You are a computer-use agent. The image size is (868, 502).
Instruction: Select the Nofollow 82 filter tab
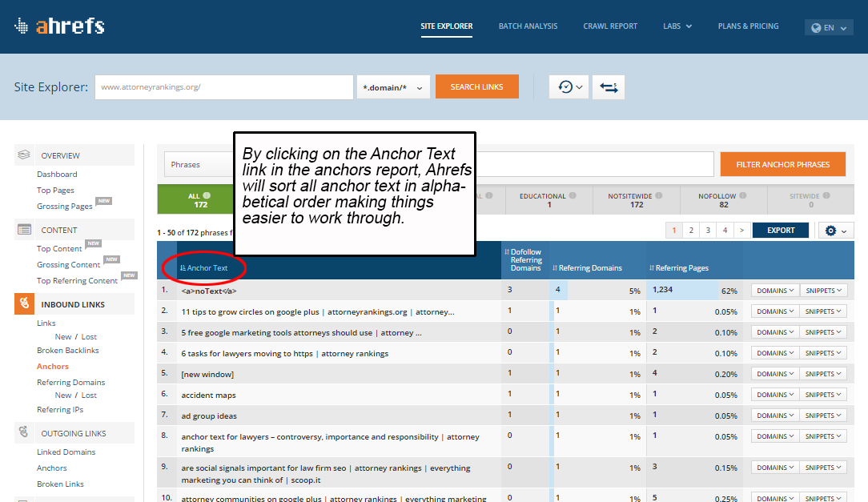(x=723, y=200)
